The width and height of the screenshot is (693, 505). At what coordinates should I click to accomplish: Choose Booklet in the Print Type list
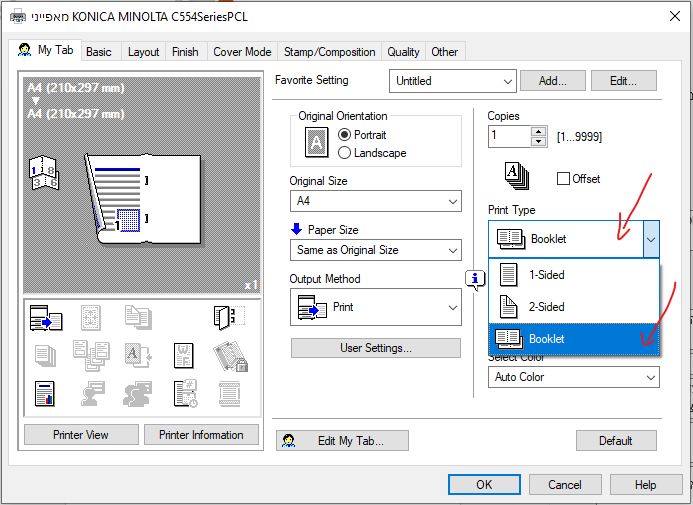coord(574,339)
